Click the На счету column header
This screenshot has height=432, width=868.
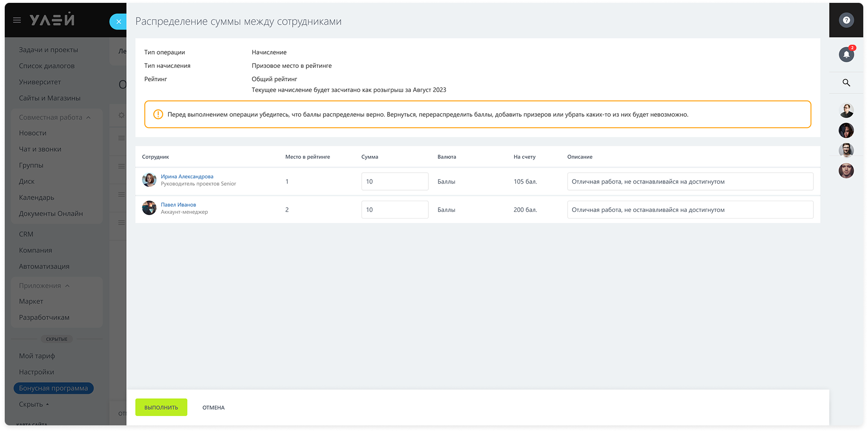[525, 157]
